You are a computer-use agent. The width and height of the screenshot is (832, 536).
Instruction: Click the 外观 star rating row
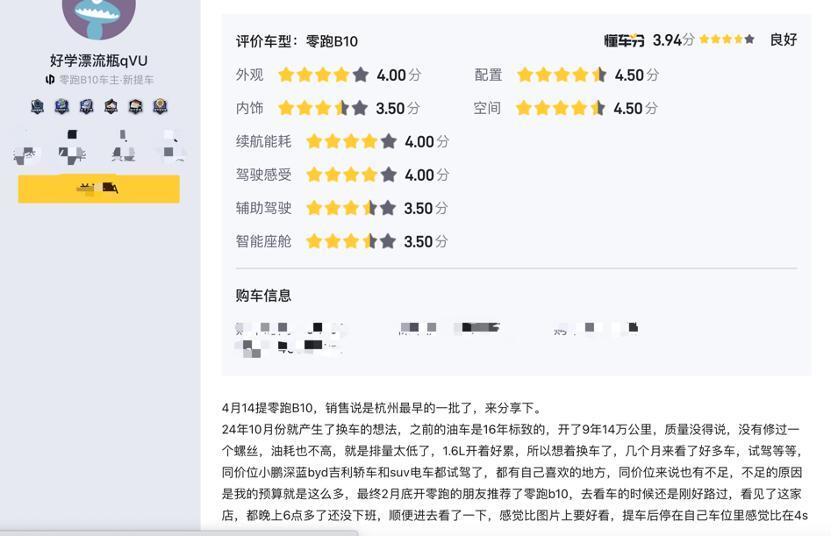[323, 75]
